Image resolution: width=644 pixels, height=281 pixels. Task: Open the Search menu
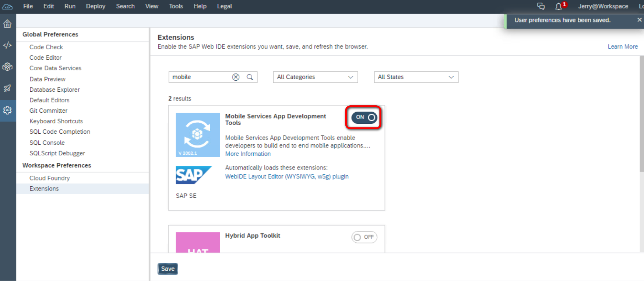click(125, 6)
